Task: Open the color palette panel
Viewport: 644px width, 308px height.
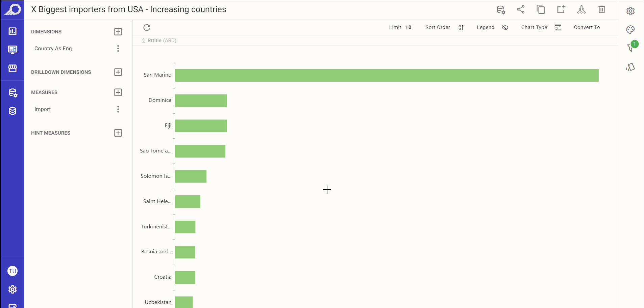Action: (x=630, y=30)
